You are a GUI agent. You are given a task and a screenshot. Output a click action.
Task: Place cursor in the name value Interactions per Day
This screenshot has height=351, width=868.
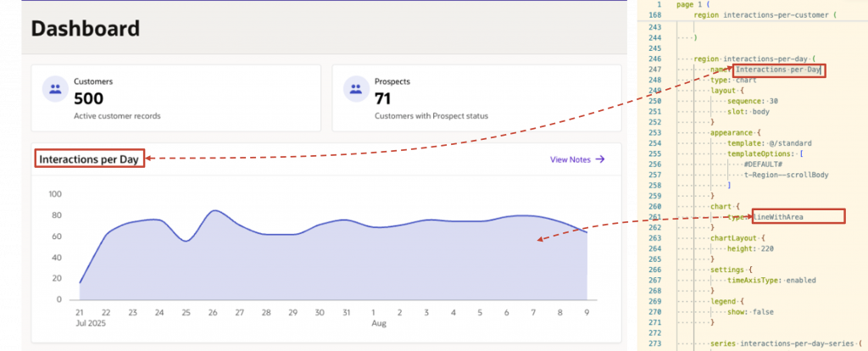778,70
